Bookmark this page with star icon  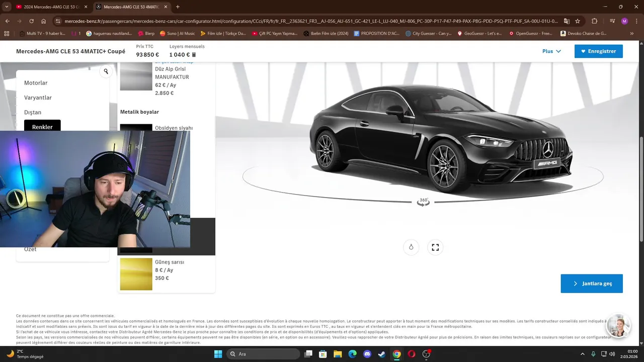coord(578,21)
